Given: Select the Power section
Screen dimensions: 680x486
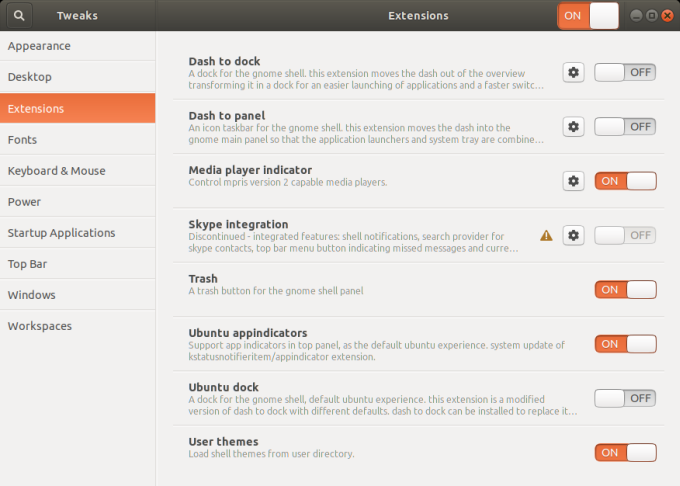Looking at the screenshot, I should (78, 202).
